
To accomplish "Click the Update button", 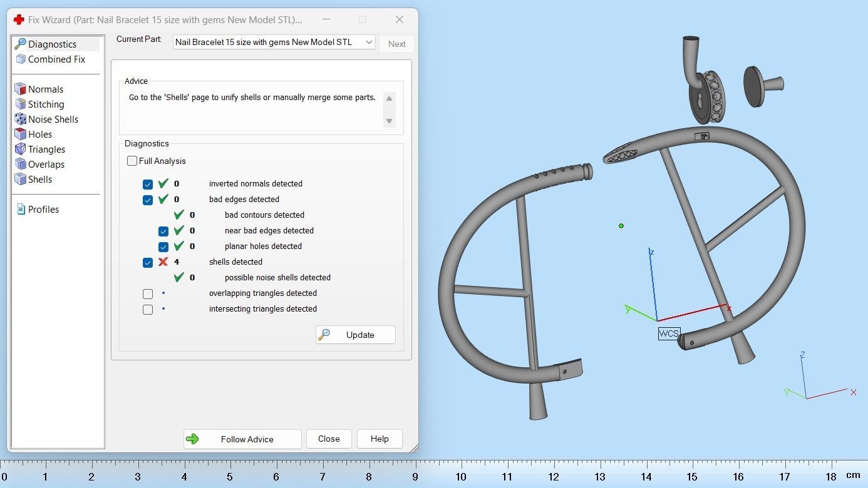I will tap(356, 335).
